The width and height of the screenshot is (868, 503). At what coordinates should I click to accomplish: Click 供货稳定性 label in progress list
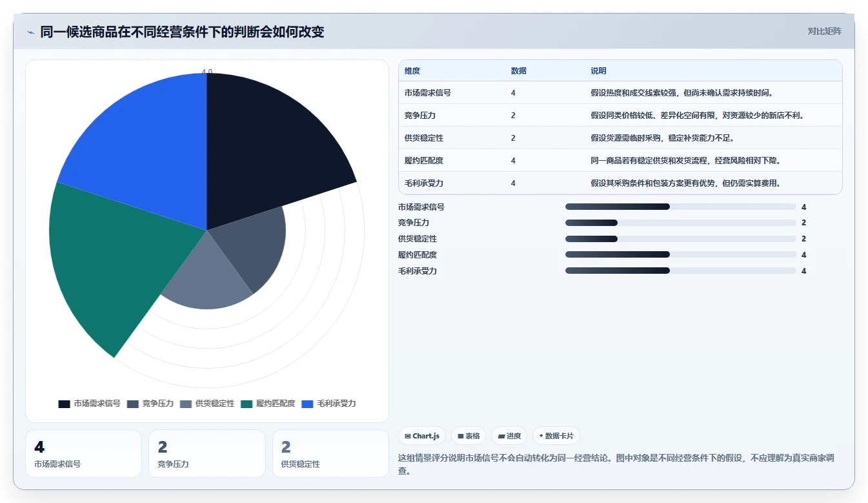tap(418, 239)
